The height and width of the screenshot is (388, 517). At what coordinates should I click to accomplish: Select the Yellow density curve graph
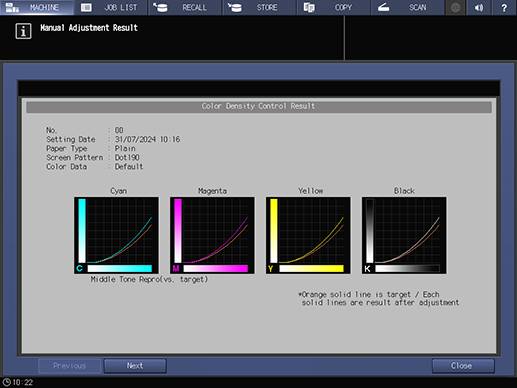308,235
